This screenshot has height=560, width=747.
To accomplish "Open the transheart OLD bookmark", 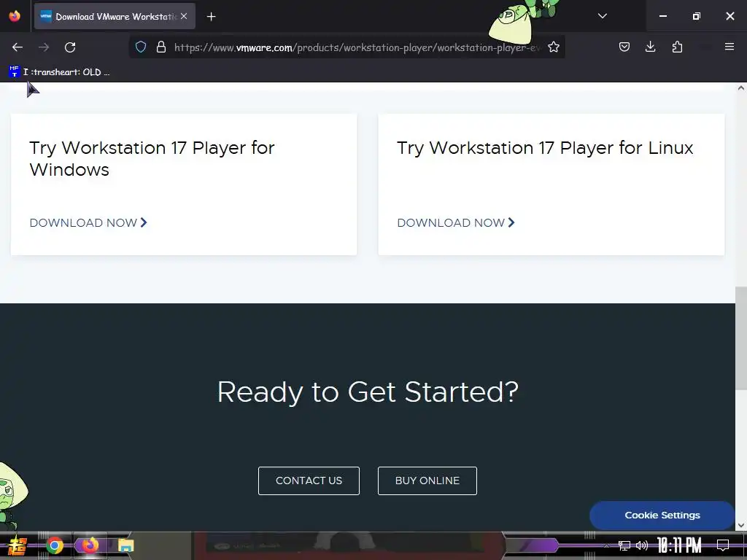I will pos(60,72).
